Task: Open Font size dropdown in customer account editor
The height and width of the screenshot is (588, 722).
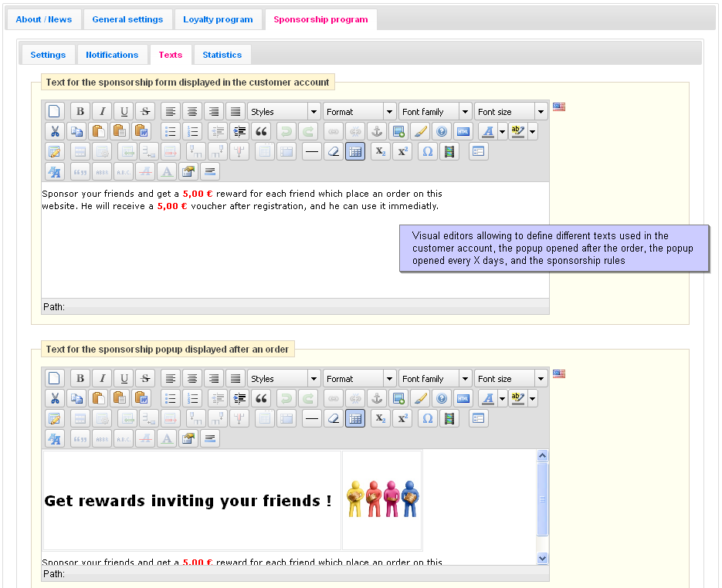Action: (510, 111)
